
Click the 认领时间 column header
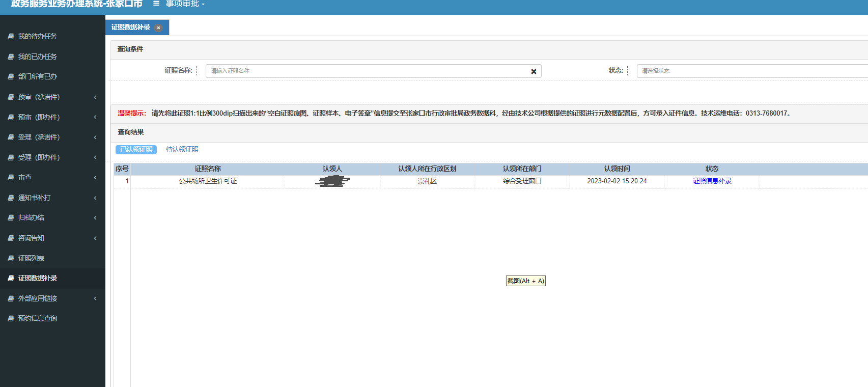coord(617,169)
